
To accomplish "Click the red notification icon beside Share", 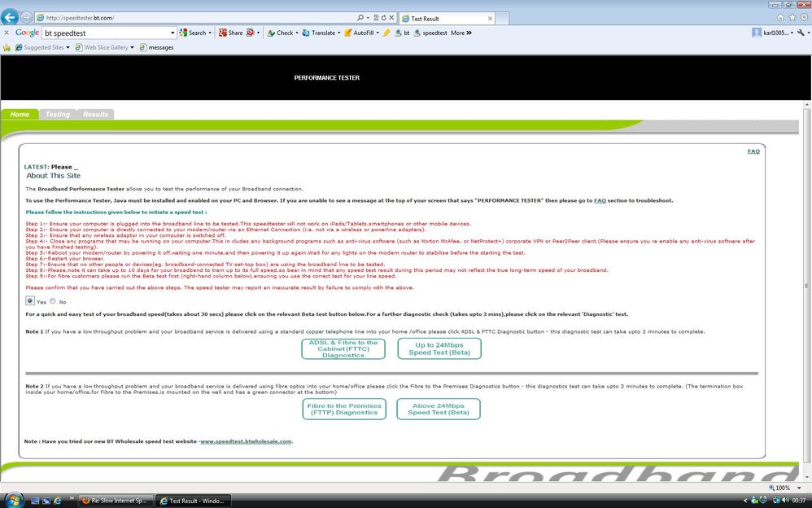I will pyautogui.click(x=250, y=33).
